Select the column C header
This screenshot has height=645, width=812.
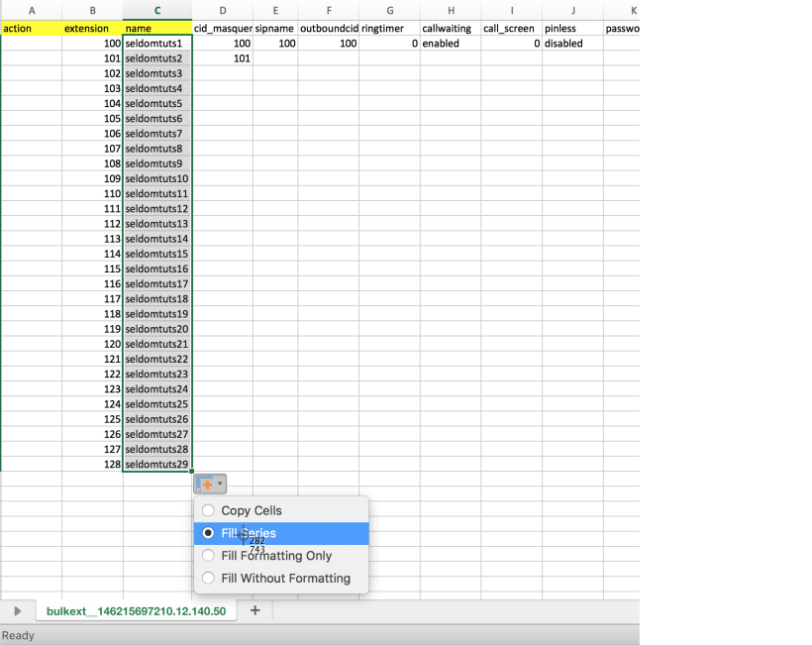click(x=157, y=10)
